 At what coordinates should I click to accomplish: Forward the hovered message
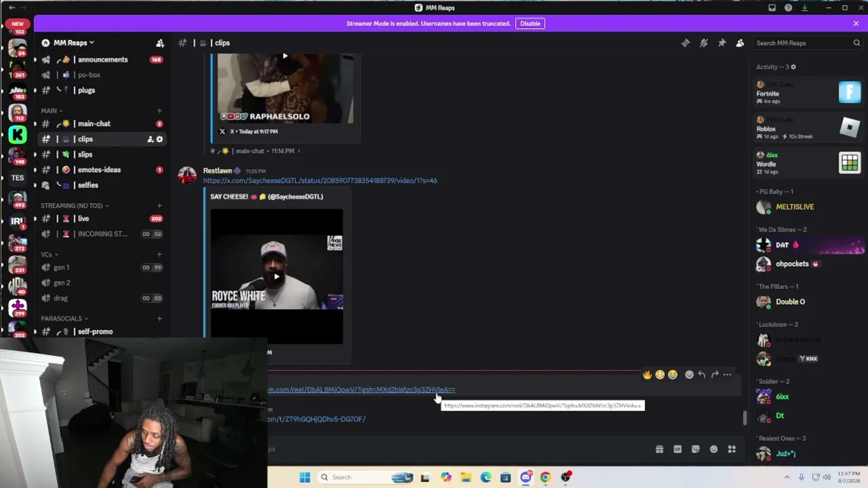coord(715,374)
